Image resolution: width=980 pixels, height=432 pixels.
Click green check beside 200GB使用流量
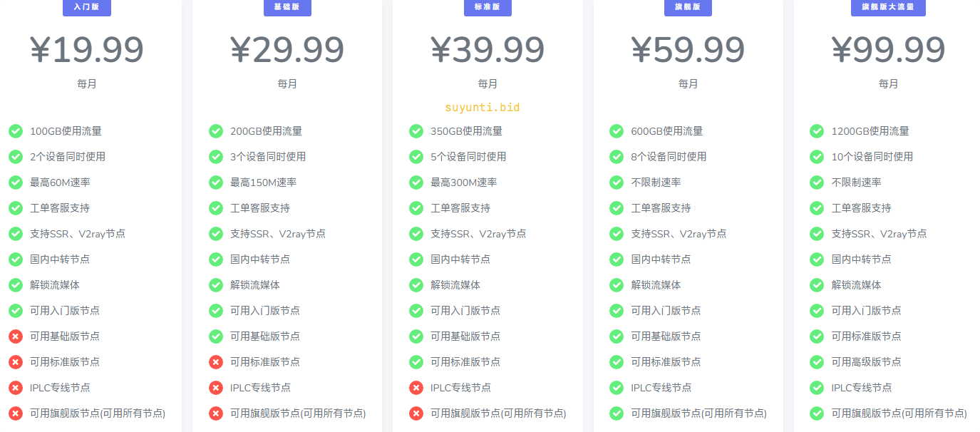click(x=216, y=131)
